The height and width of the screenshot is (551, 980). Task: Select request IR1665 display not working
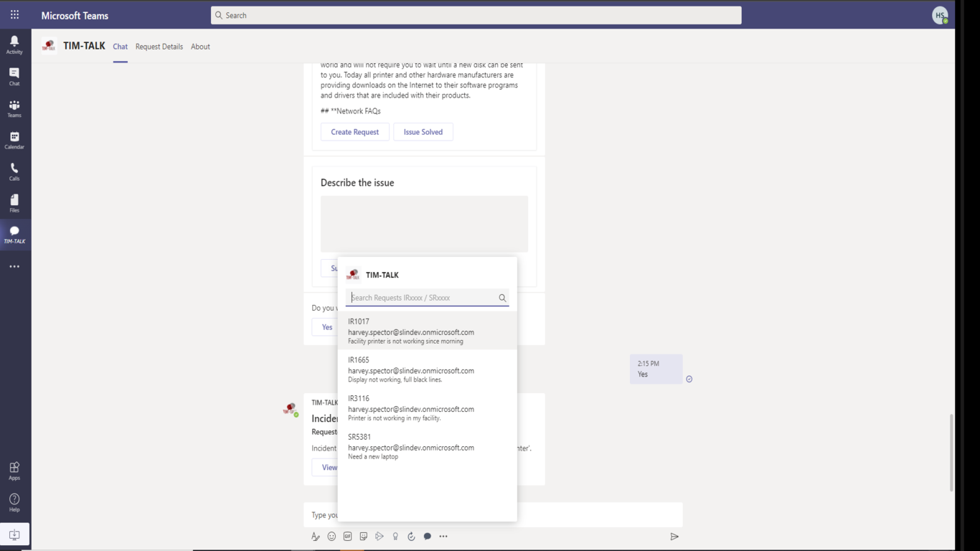pos(427,369)
